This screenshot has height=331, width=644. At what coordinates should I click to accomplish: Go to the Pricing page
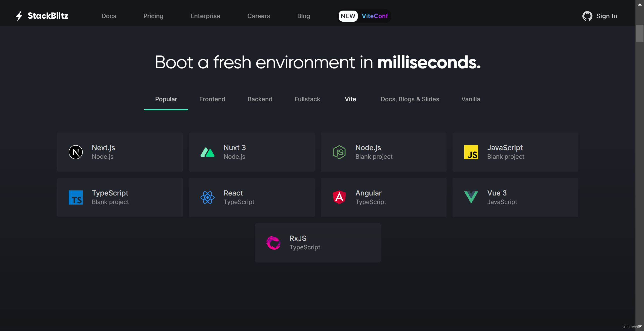click(153, 16)
